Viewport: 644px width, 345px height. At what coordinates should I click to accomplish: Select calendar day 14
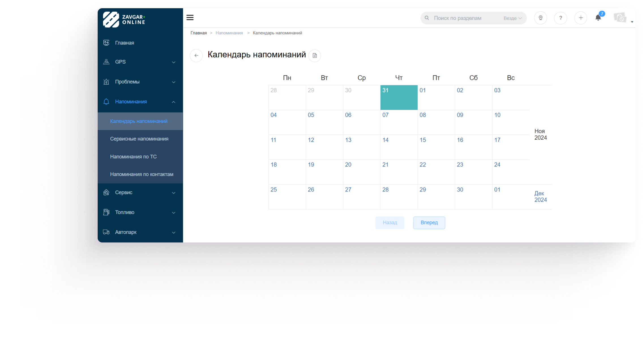(x=399, y=147)
